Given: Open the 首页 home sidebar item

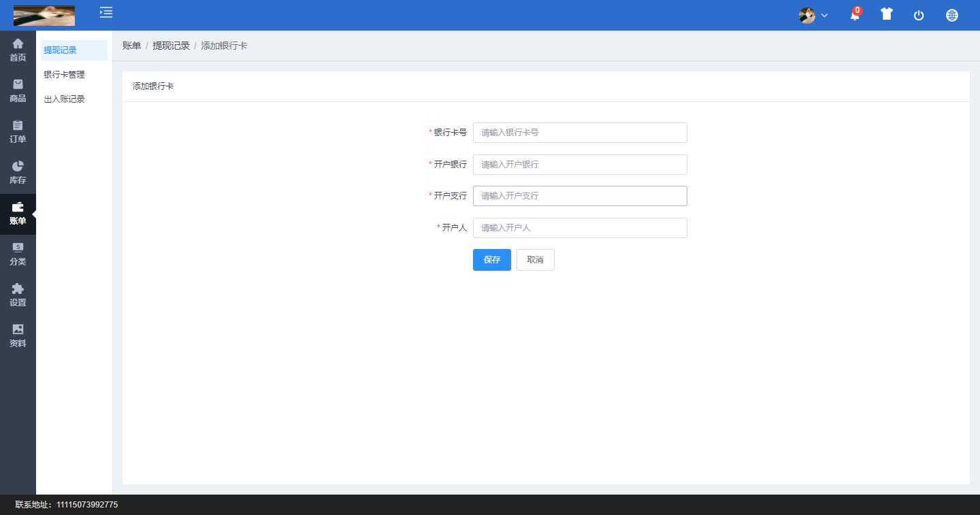Looking at the screenshot, I should tap(18, 50).
